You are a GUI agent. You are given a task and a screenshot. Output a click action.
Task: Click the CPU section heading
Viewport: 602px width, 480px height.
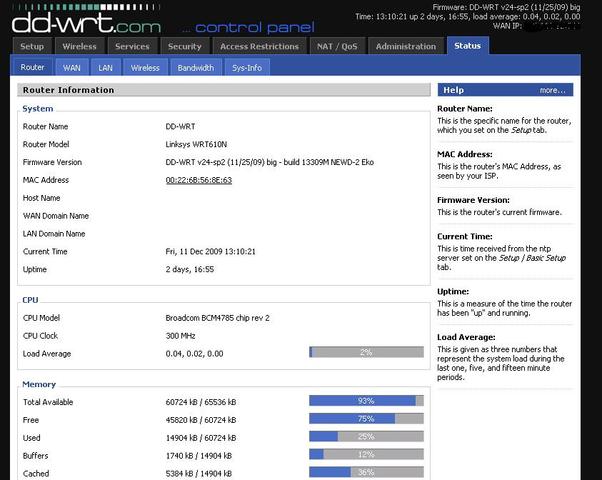coord(30,300)
